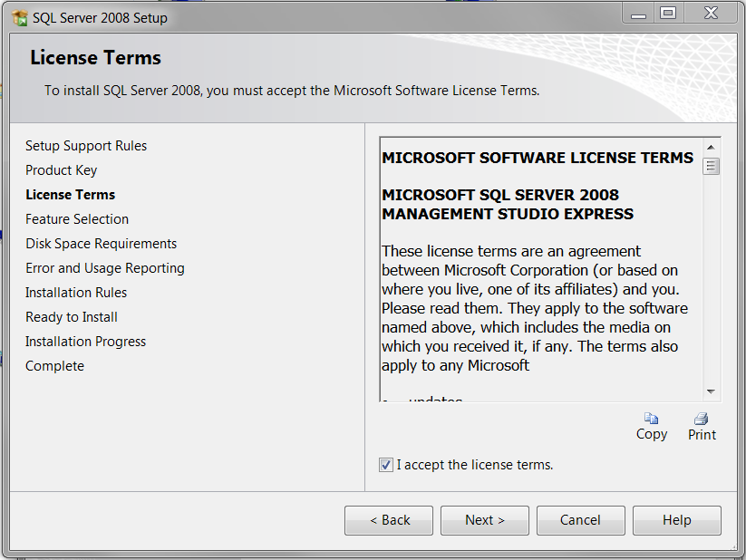The height and width of the screenshot is (560, 746).
Task: Select the 'Product Key' step
Action: pyautogui.click(x=61, y=170)
